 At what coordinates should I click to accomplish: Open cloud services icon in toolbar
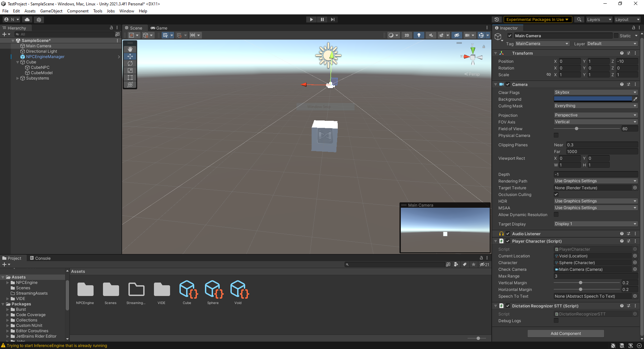coord(27,19)
